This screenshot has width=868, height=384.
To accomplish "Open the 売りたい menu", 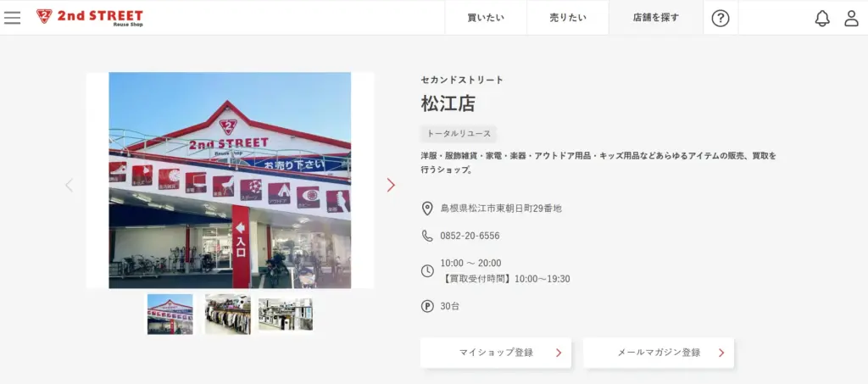I will point(568,18).
